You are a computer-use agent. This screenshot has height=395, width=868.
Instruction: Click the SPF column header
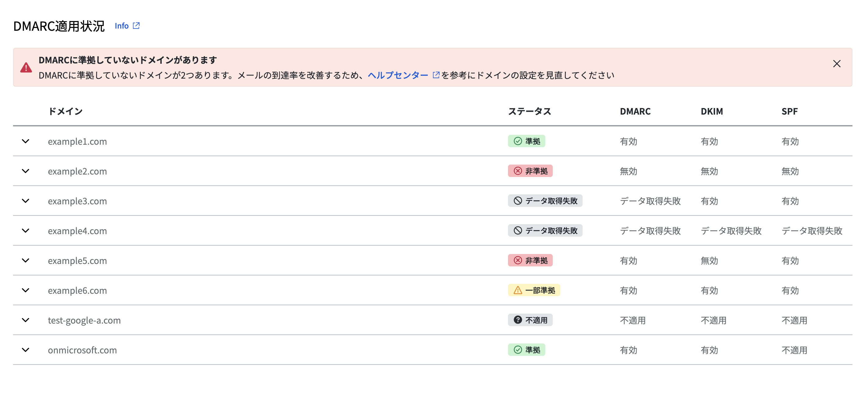point(789,111)
